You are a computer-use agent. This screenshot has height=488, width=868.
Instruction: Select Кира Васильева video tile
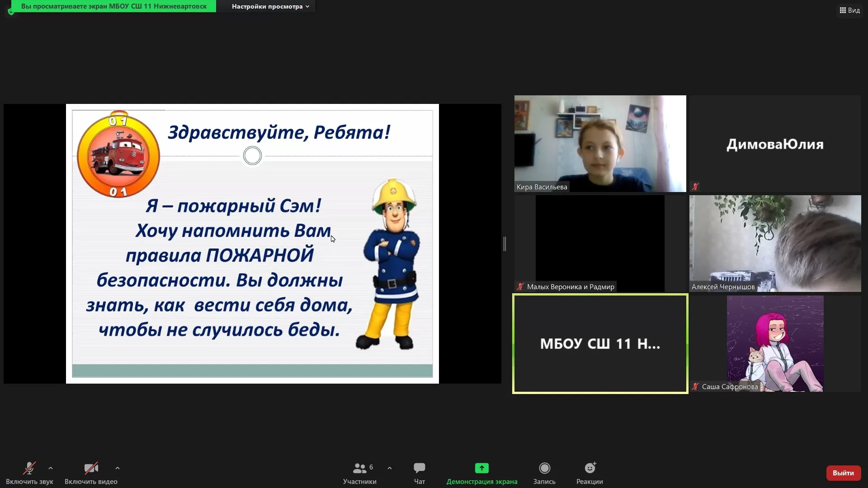[600, 144]
